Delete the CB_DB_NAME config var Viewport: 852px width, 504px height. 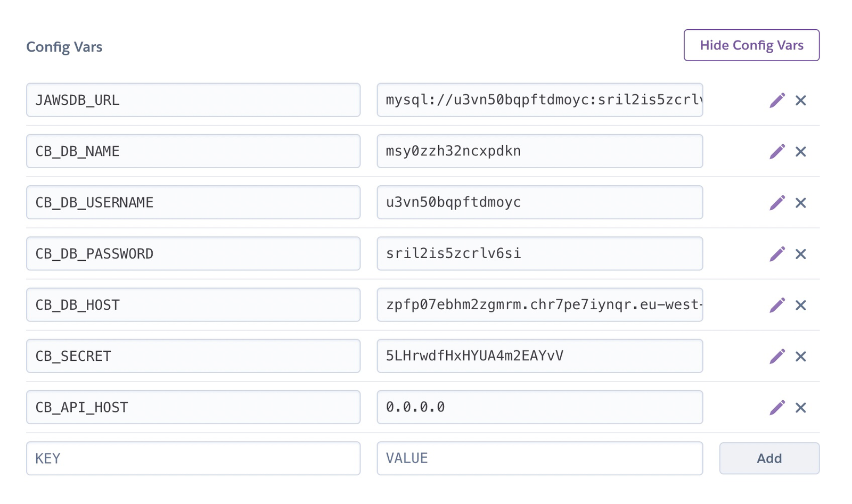pyautogui.click(x=801, y=151)
